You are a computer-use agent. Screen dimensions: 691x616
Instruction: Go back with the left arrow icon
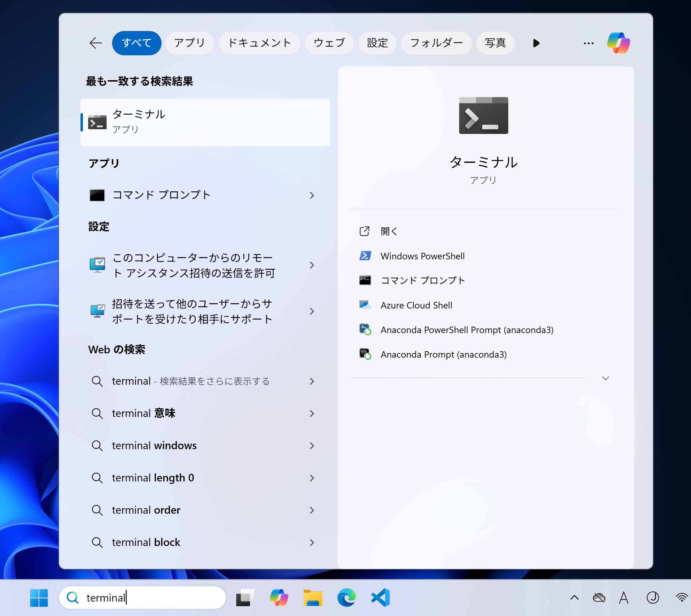(x=96, y=43)
